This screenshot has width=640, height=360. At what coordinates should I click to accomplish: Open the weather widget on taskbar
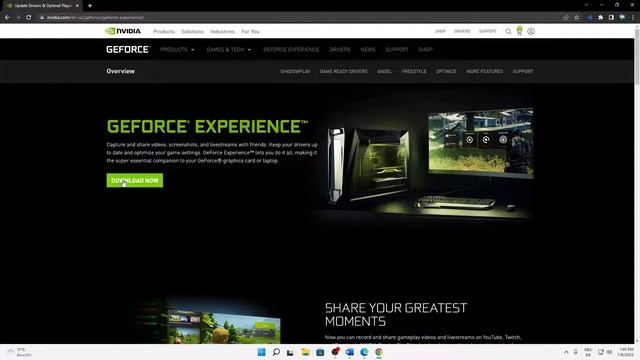20,352
